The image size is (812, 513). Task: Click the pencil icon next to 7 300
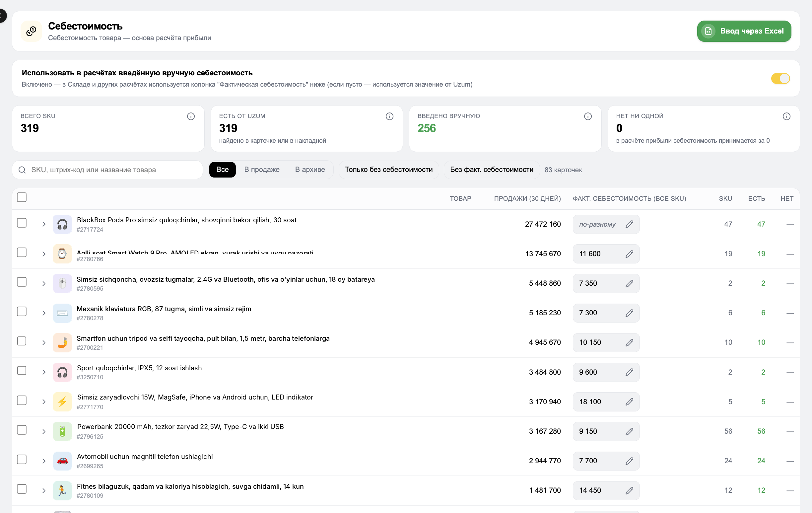(629, 313)
